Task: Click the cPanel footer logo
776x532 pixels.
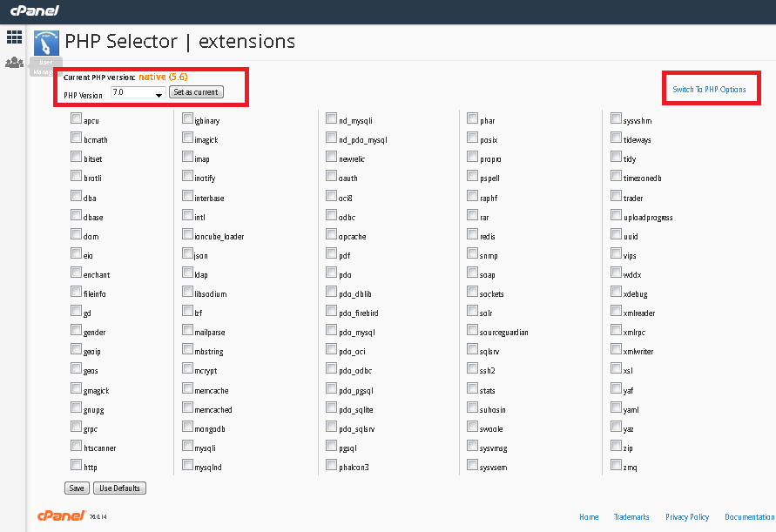Action: [61, 515]
